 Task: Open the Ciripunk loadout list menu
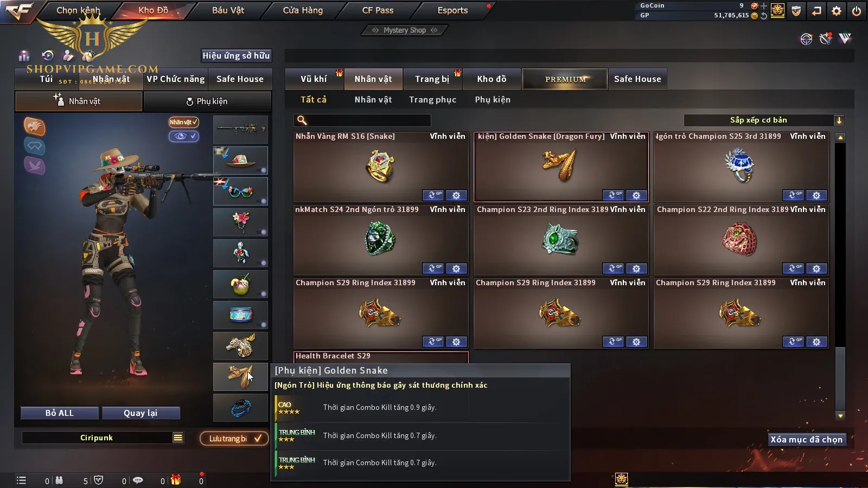pyautogui.click(x=177, y=438)
